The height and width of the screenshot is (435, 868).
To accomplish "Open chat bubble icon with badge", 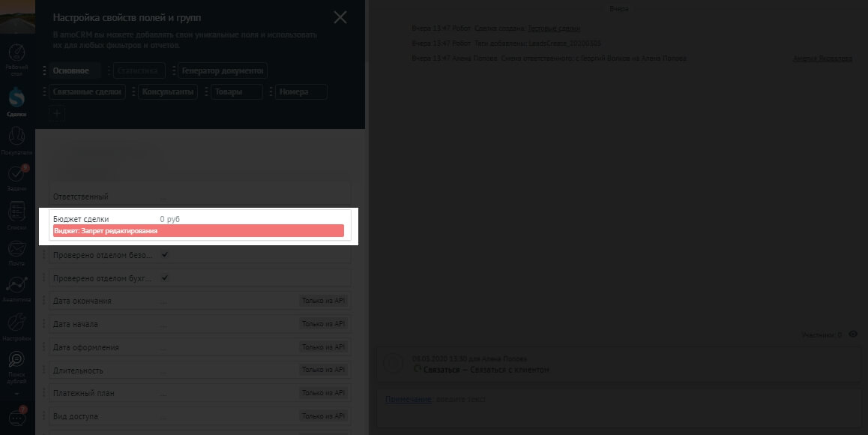I will (16, 417).
